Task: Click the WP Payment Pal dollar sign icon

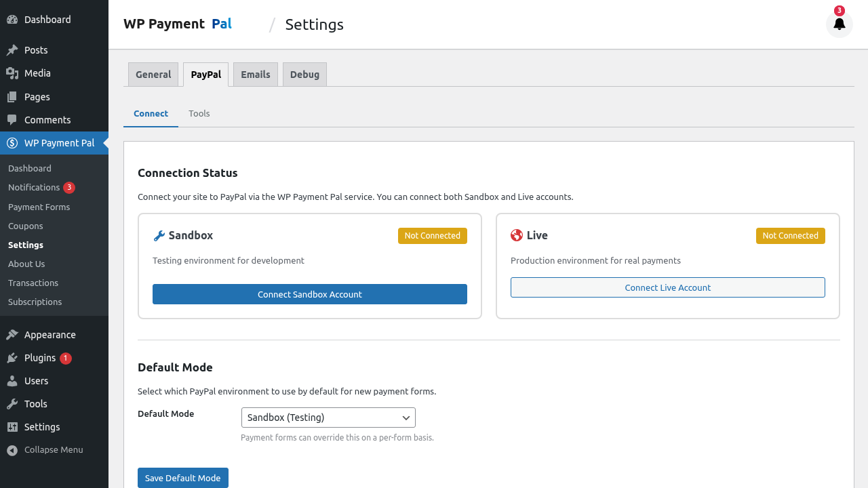Action: 11,143
